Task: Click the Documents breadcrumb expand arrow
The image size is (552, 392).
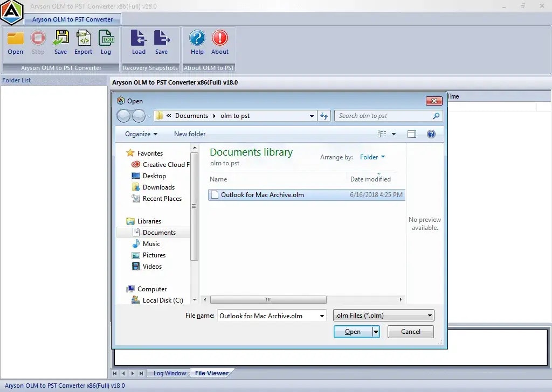Action: [x=215, y=116]
